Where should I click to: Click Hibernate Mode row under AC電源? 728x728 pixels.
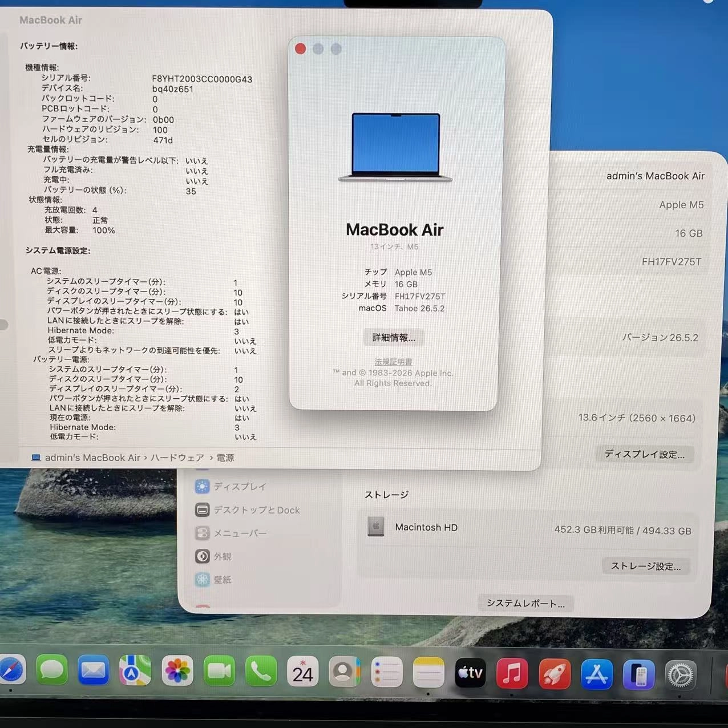[143, 331]
